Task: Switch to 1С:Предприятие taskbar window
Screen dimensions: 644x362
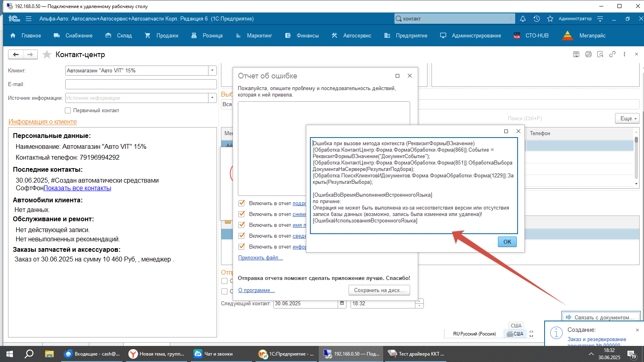Action: 286,354
